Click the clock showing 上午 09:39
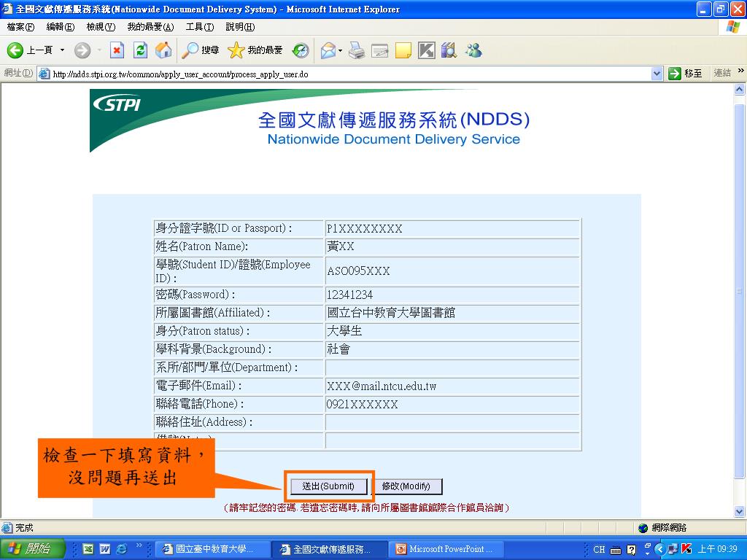 (x=718, y=549)
